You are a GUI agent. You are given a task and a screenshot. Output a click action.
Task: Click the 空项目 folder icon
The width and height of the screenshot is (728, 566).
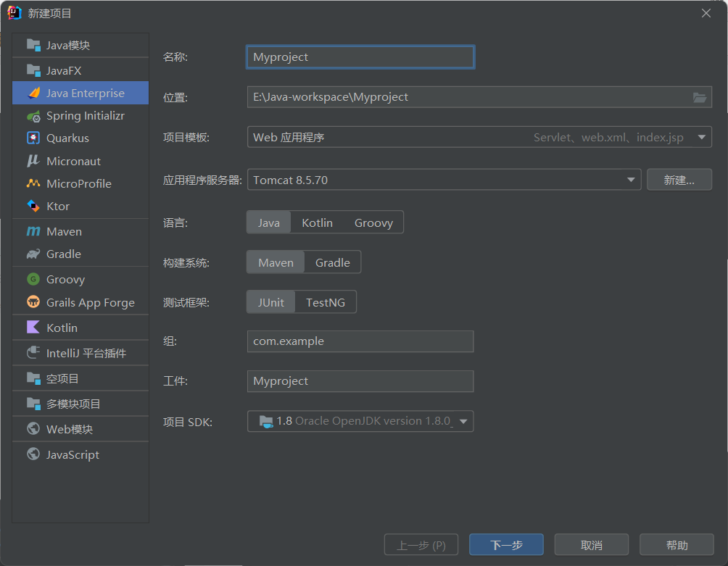click(33, 378)
